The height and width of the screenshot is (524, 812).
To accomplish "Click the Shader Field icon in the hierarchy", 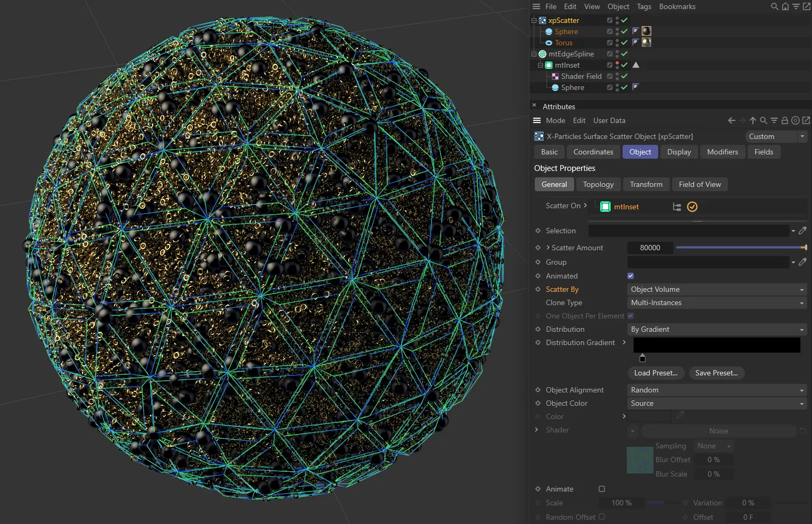I will [x=556, y=76].
